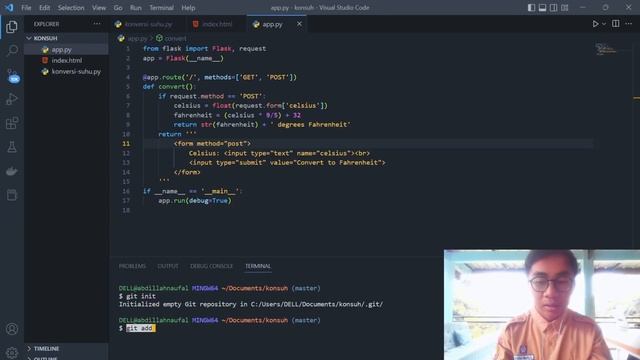Toggle the bottom panel layout button
Viewport: 640px width, 360px height.
[x=542, y=7]
